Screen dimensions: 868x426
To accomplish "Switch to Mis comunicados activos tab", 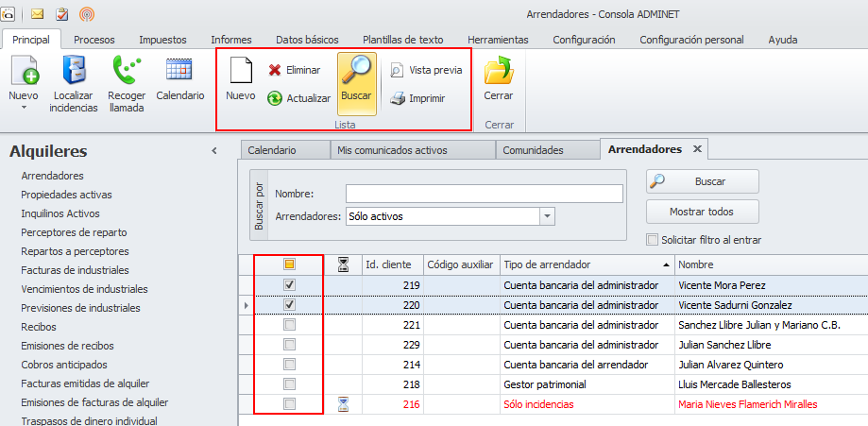I will [x=413, y=149].
